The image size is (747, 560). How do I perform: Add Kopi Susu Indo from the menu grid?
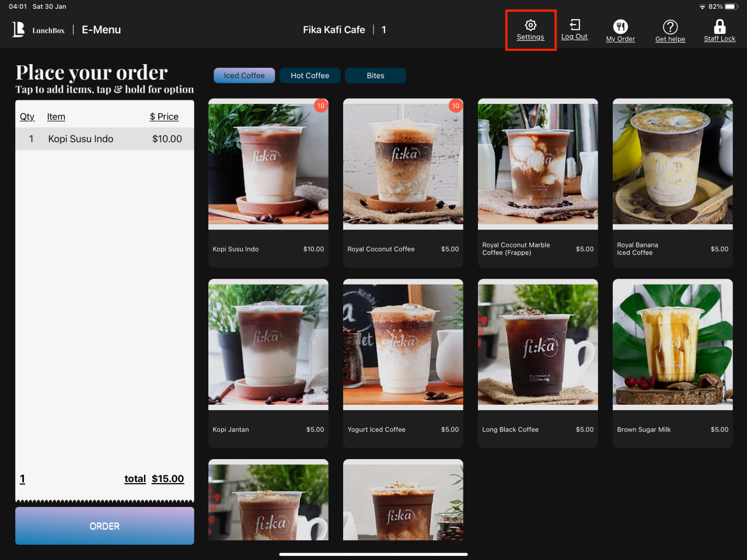268,183
